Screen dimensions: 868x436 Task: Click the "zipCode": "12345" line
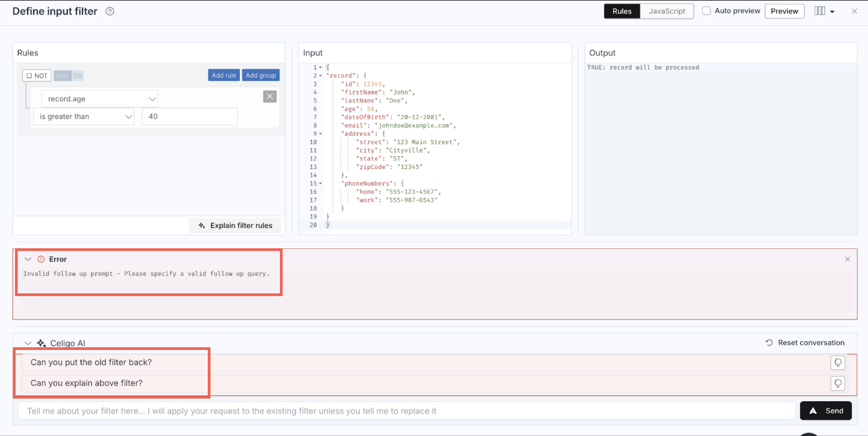pos(389,167)
